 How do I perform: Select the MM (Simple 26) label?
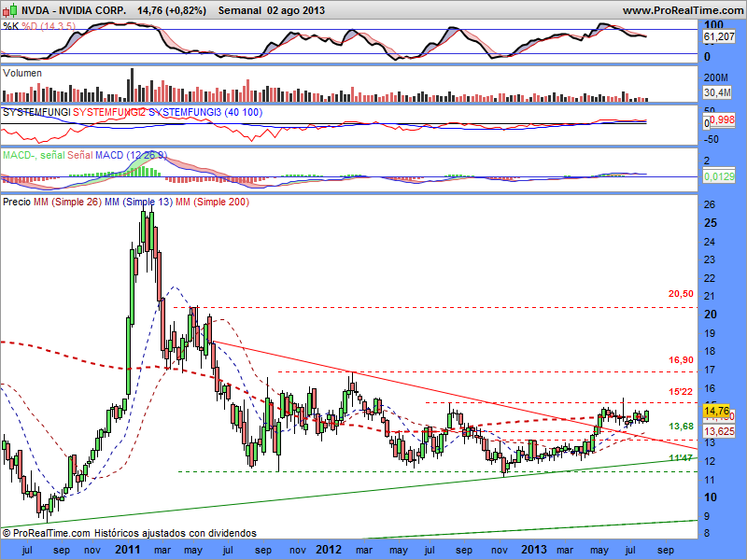(67, 202)
